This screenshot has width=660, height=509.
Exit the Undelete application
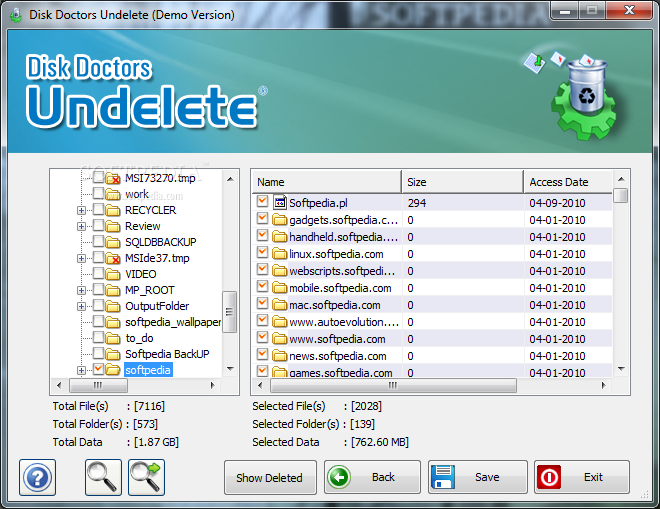(582, 477)
